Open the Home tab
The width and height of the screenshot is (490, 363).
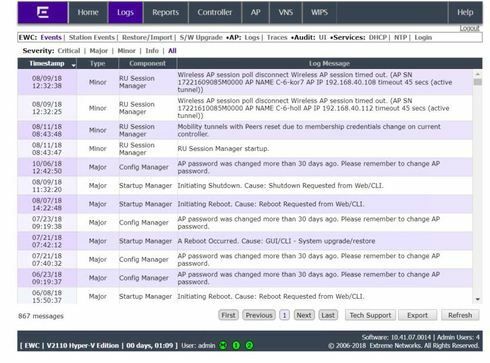pos(88,12)
